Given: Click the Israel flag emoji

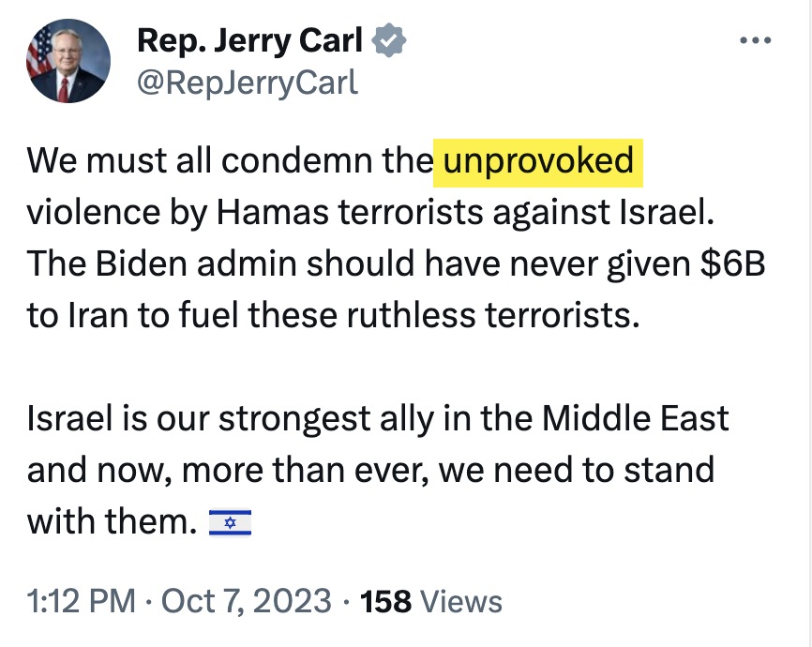Looking at the screenshot, I should pos(230,521).
